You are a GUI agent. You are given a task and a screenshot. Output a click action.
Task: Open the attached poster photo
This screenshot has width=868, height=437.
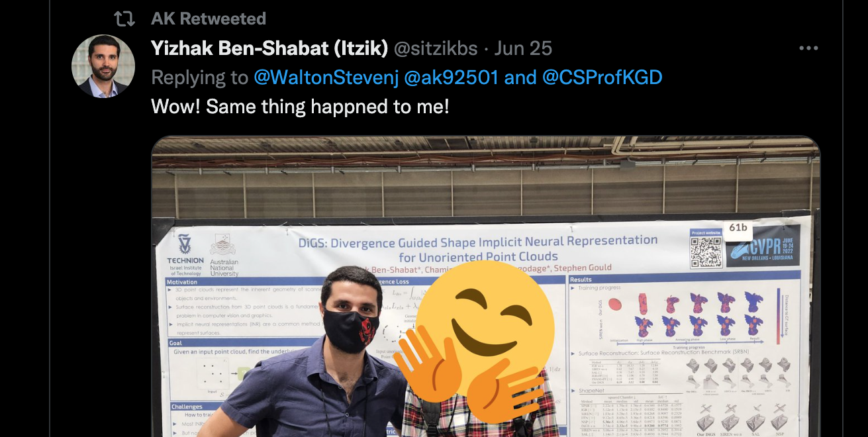click(x=486, y=287)
